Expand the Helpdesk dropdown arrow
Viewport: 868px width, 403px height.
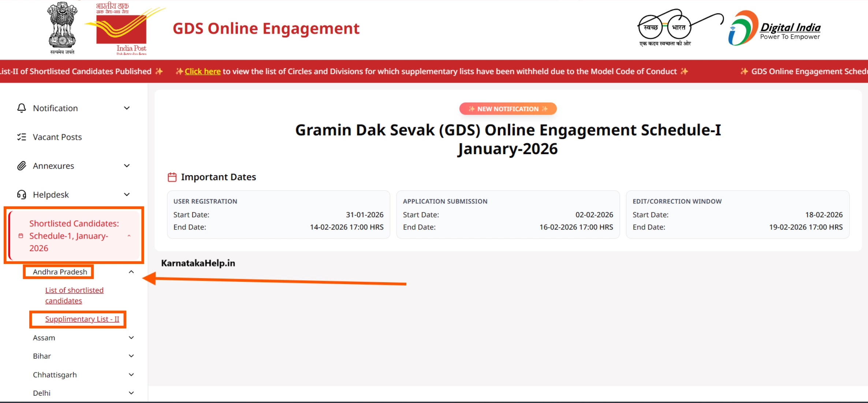127,194
